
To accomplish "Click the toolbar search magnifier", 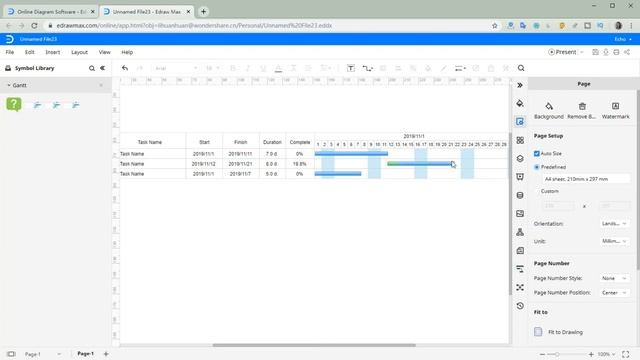I will (521, 68).
